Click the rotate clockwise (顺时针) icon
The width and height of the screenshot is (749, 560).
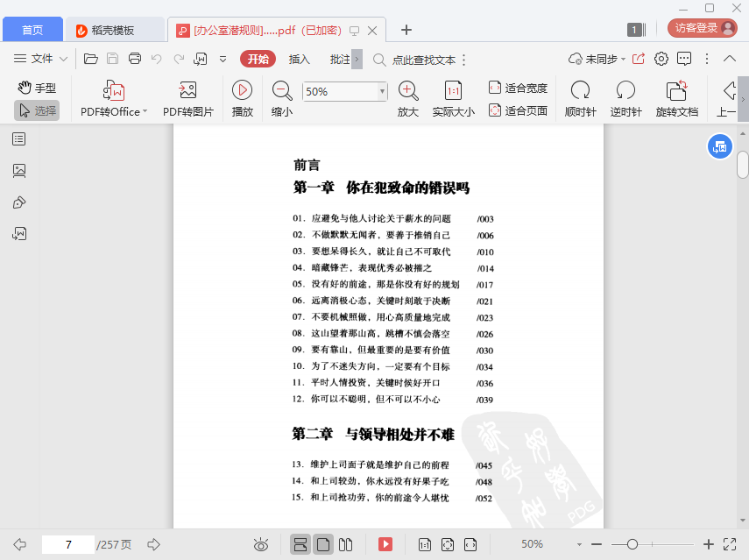coord(580,98)
